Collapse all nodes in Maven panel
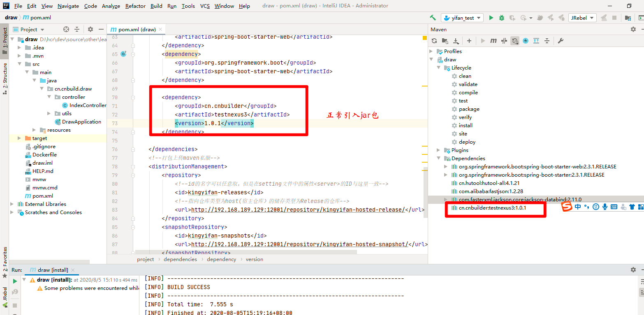The width and height of the screenshot is (644, 315). click(x=547, y=41)
